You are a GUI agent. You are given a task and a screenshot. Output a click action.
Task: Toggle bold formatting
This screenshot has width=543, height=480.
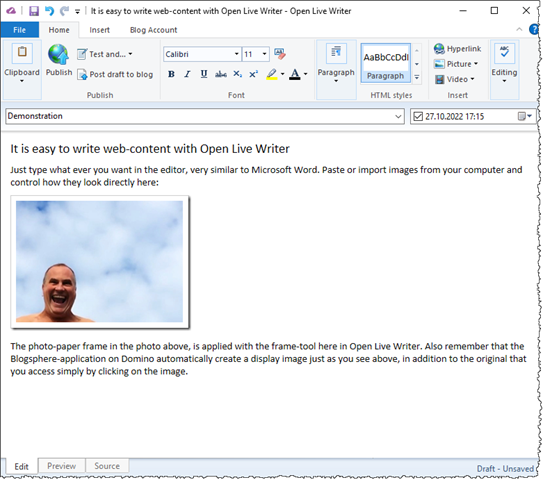click(171, 74)
